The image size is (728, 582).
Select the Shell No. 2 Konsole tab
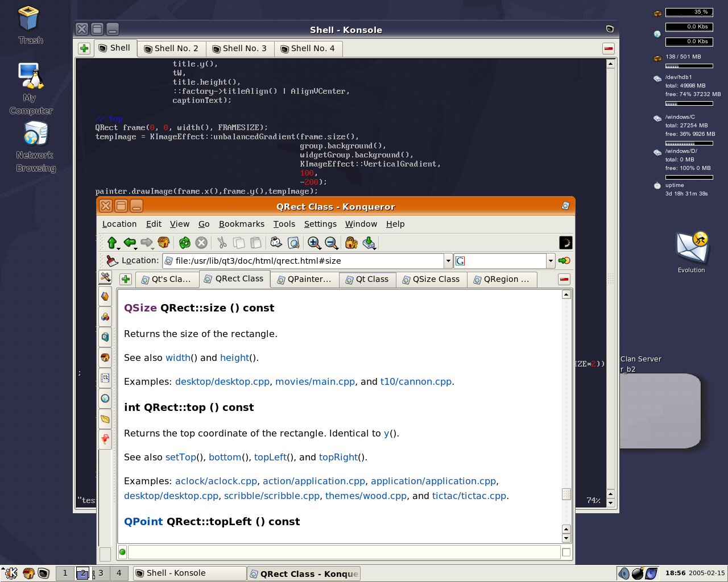(x=172, y=48)
